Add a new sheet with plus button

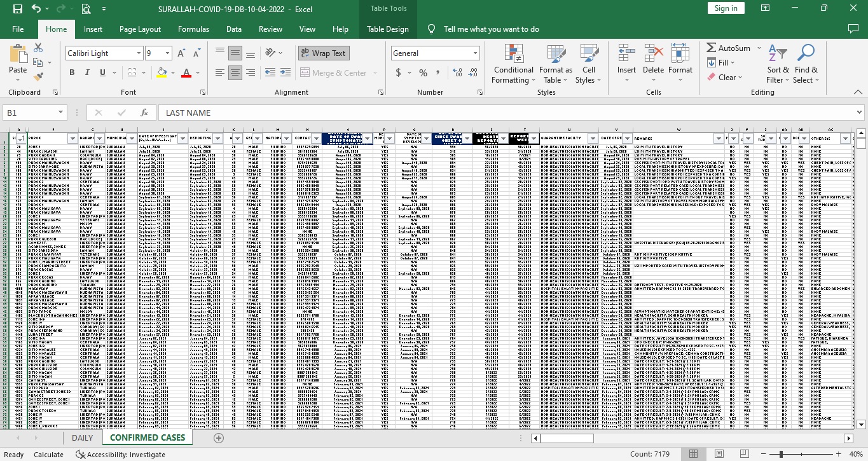click(219, 438)
